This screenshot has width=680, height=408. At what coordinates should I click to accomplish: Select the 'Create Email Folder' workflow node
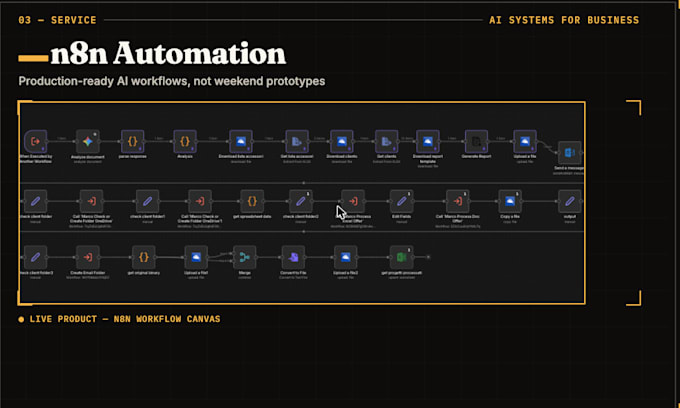[x=88, y=257]
